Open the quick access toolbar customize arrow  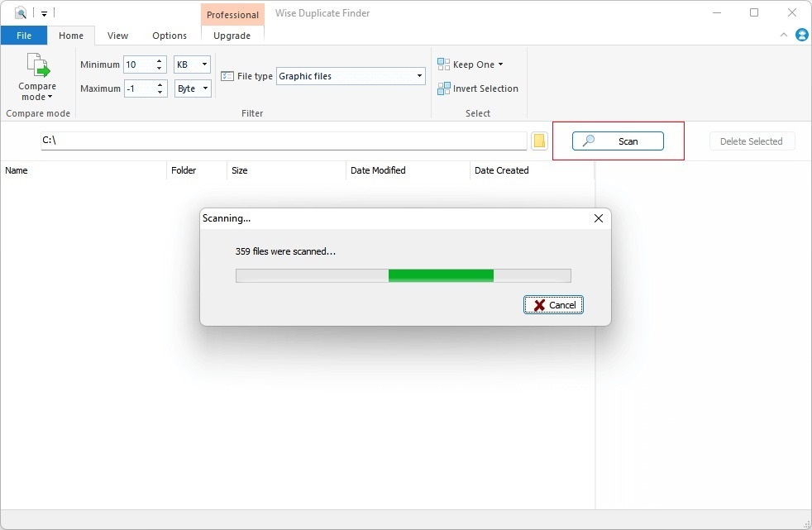45,13
